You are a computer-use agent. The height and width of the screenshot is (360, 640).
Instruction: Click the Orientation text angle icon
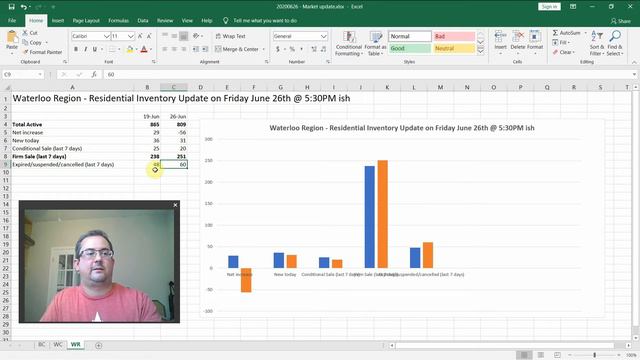click(x=196, y=36)
